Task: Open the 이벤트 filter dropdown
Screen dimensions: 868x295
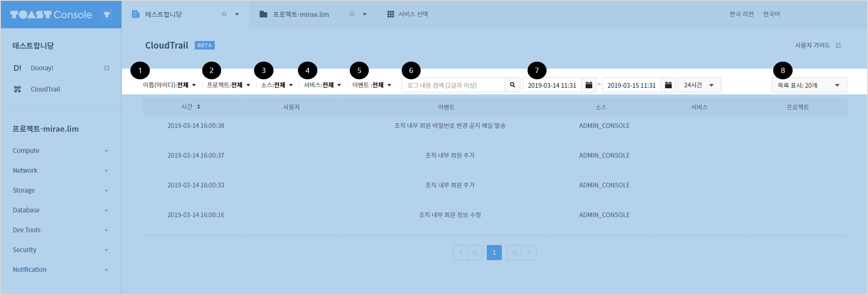Action: pyautogui.click(x=371, y=85)
